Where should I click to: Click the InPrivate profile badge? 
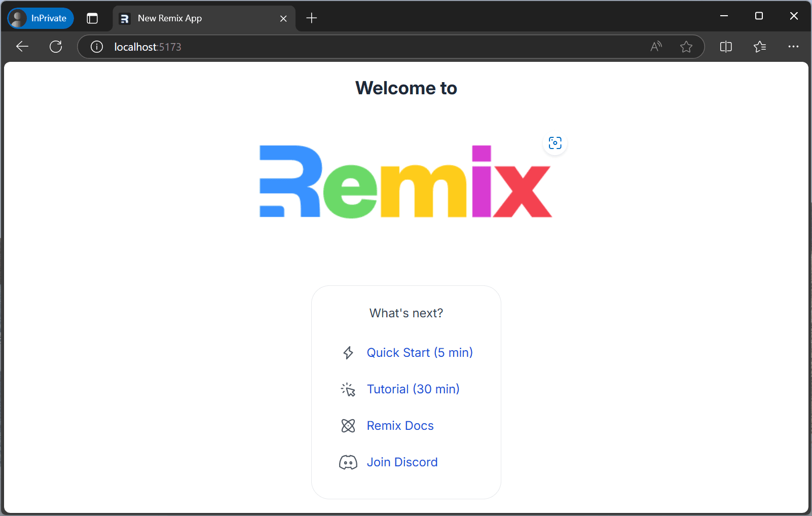click(x=41, y=18)
